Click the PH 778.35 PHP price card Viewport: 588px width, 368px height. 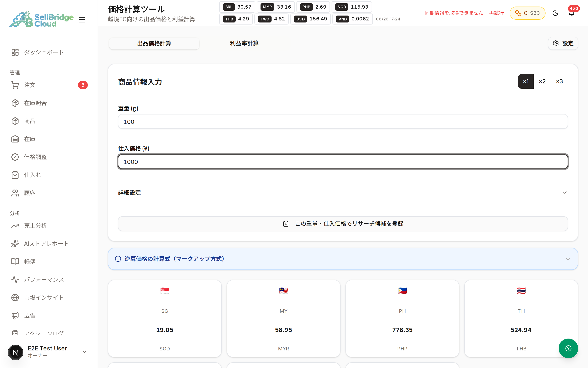pos(402,319)
